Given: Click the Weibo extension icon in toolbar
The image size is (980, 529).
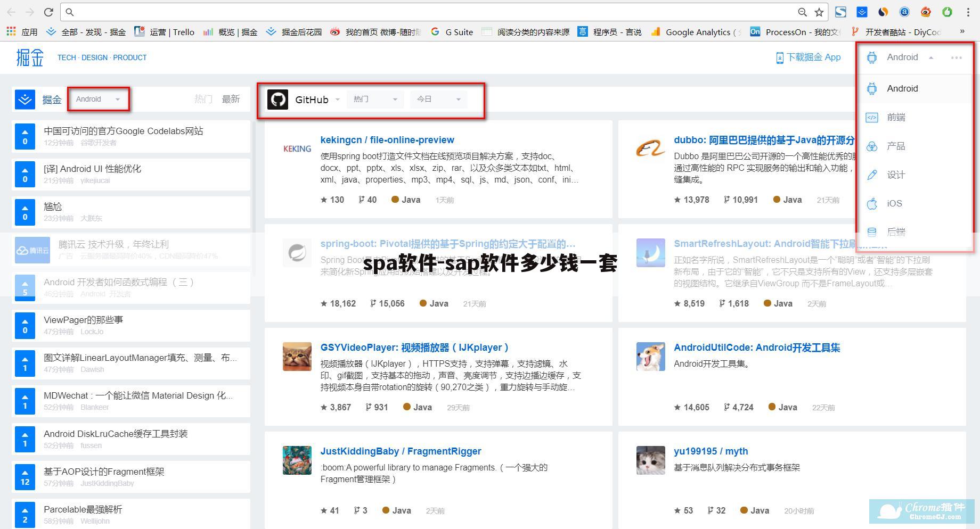Looking at the screenshot, I should (926, 12).
